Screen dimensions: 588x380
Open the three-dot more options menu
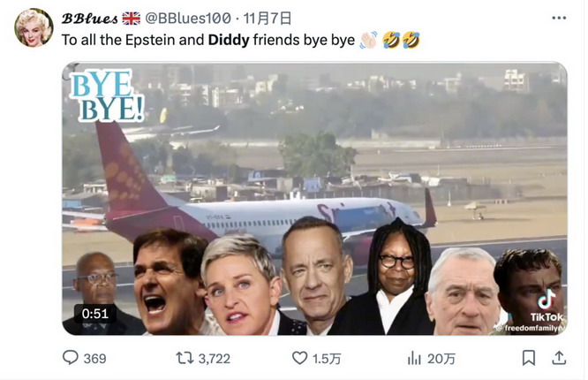pyautogui.click(x=558, y=18)
